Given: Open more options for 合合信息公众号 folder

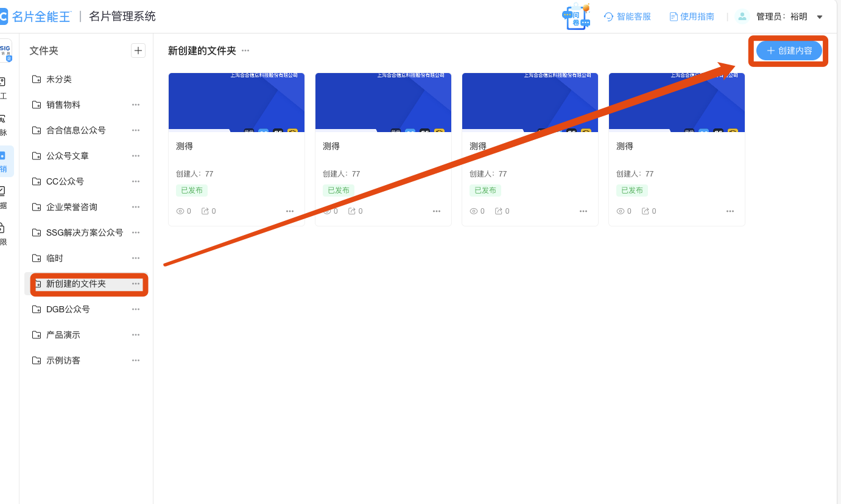Looking at the screenshot, I should 136,130.
